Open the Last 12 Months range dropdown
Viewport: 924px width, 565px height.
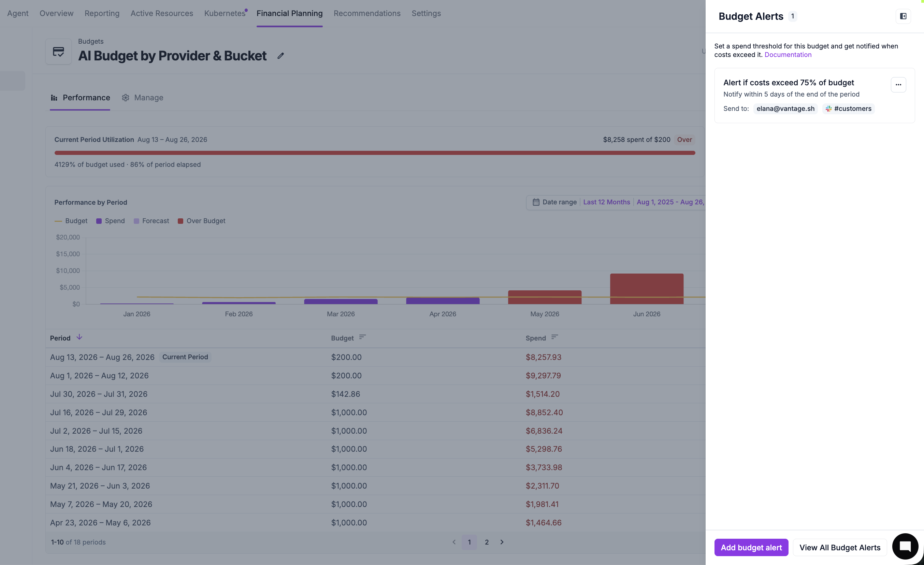tap(606, 202)
